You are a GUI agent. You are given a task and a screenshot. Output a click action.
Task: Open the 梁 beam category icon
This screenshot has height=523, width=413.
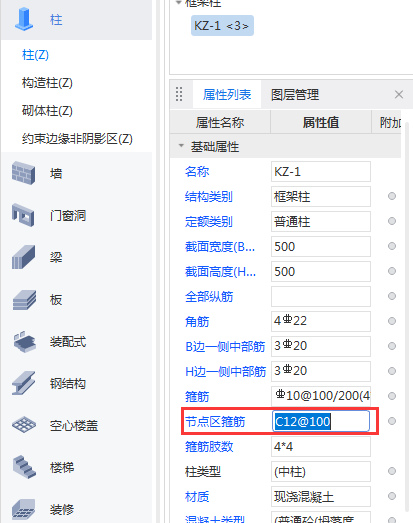[23, 257]
